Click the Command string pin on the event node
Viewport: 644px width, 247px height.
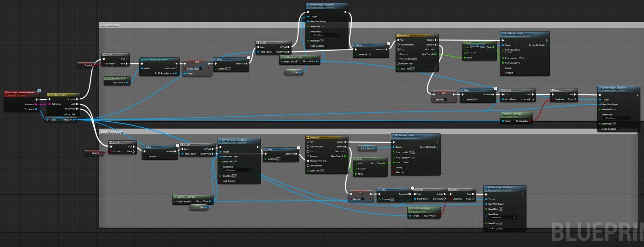(36, 104)
